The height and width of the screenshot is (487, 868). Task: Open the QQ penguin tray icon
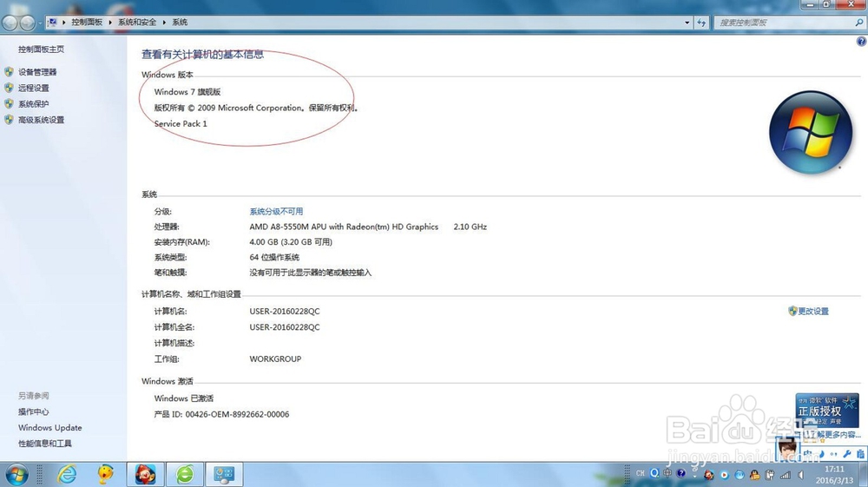point(755,475)
